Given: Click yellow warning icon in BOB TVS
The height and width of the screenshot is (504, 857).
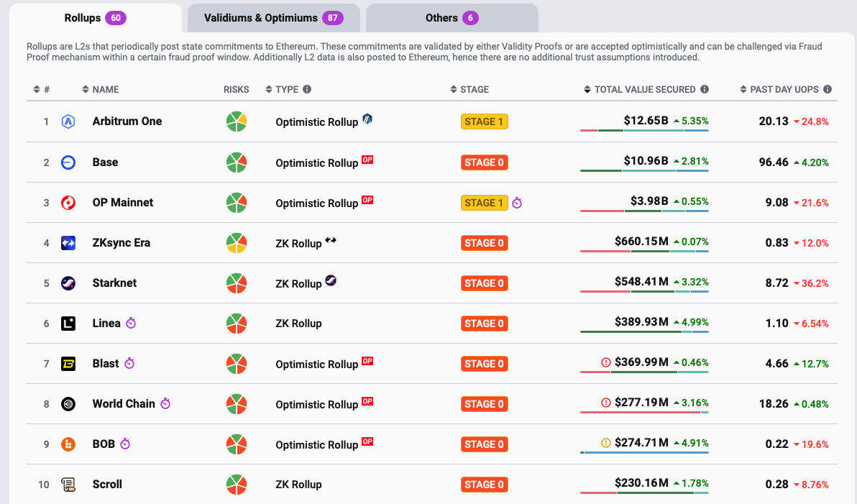Looking at the screenshot, I should click(605, 443).
